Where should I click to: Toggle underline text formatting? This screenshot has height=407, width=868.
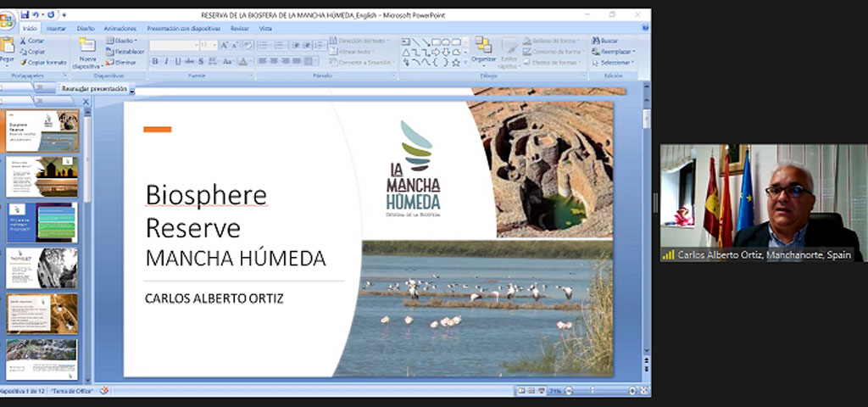pos(177,61)
